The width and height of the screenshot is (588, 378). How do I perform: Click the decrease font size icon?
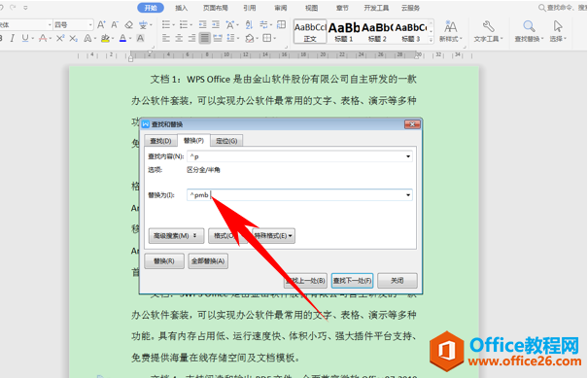point(115,25)
